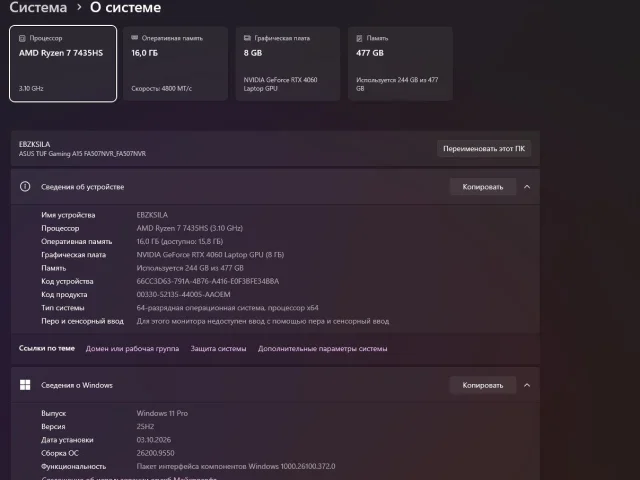Screen dimensions: 640x480
Task: Select the pen and touch input value
Action: tap(262, 321)
